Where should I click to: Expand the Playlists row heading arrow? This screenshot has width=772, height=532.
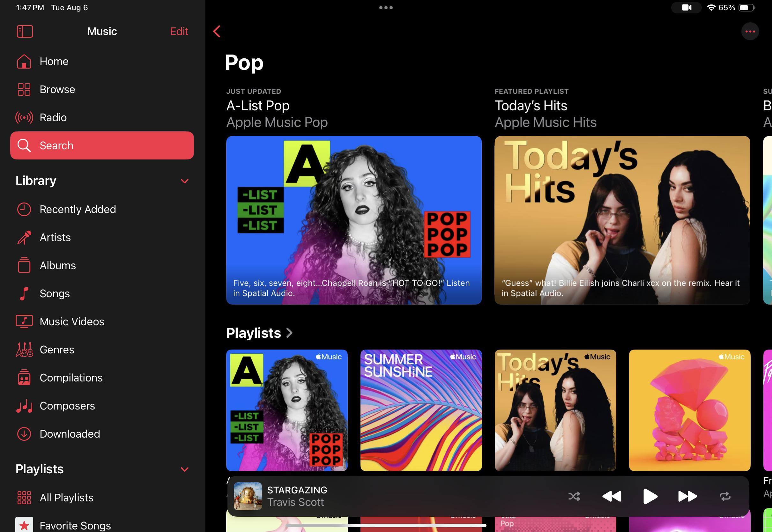point(289,333)
